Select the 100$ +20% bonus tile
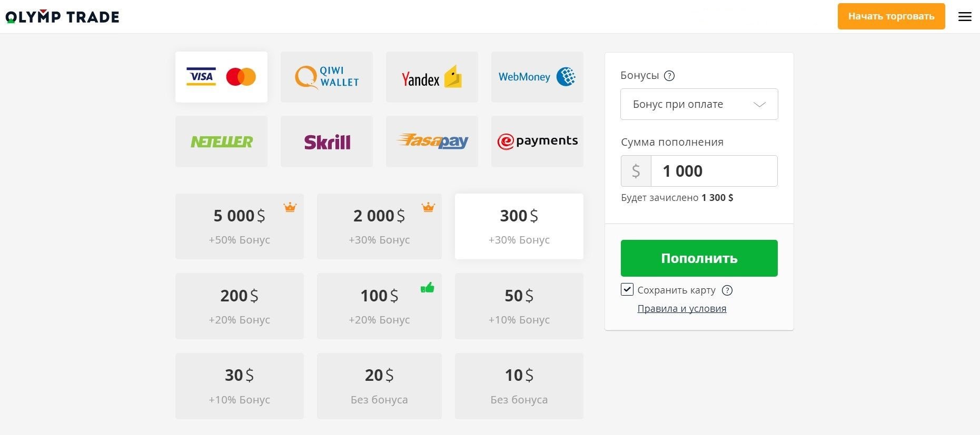Viewport: 980px width, 435px height. (379, 306)
